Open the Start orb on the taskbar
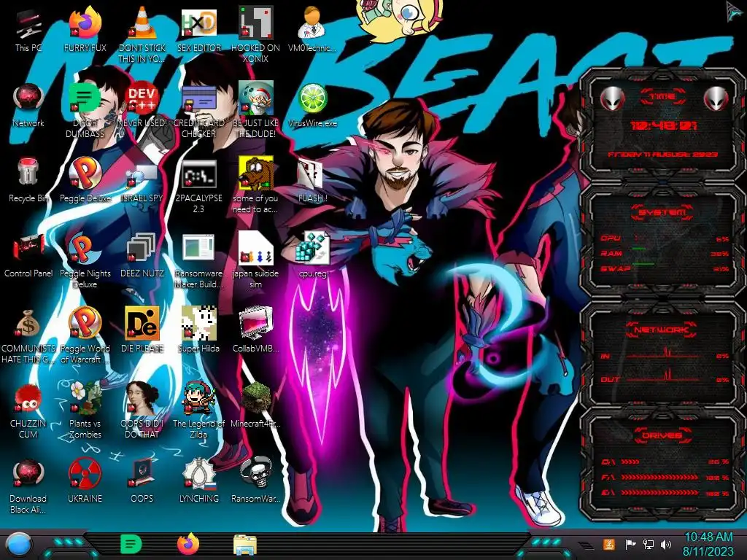The height and width of the screenshot is (560, 747). coord(19,545)
